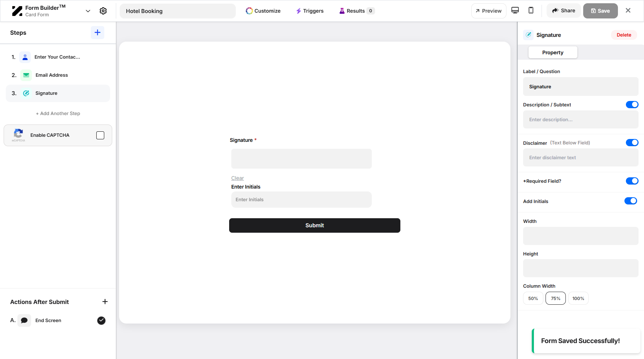This screenshot has width=644, height=359.
Task: Click Add Another Step link
Action: click(x=58, y=113)
